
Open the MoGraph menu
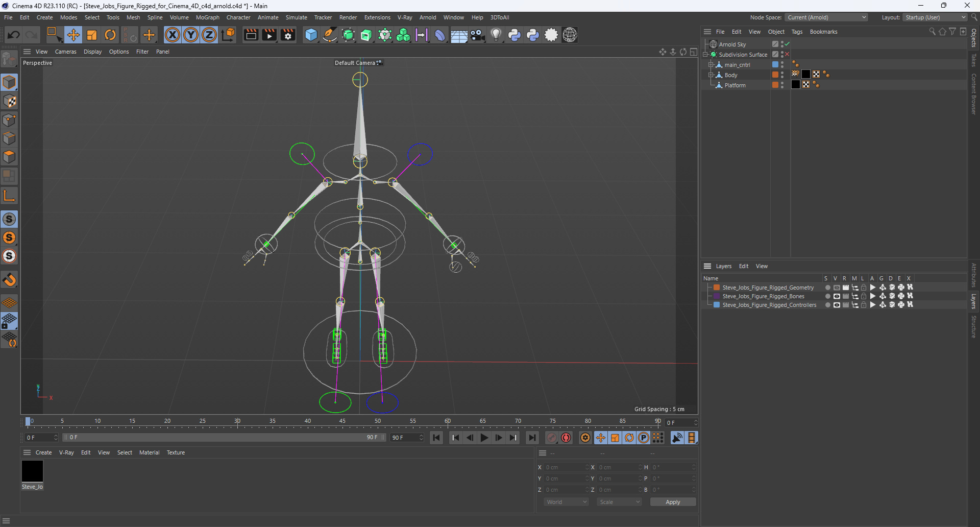207,17
